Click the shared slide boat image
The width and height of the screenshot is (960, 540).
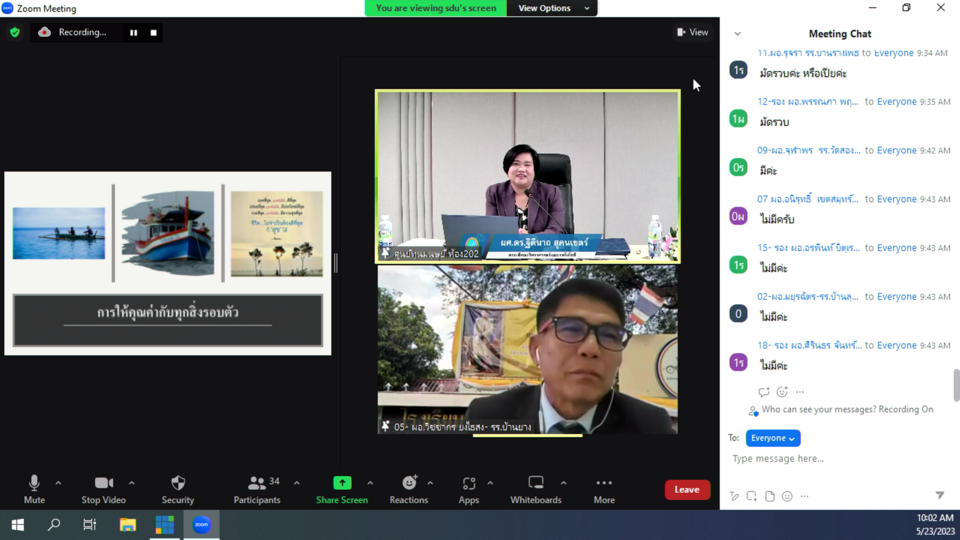pos(168,233)
